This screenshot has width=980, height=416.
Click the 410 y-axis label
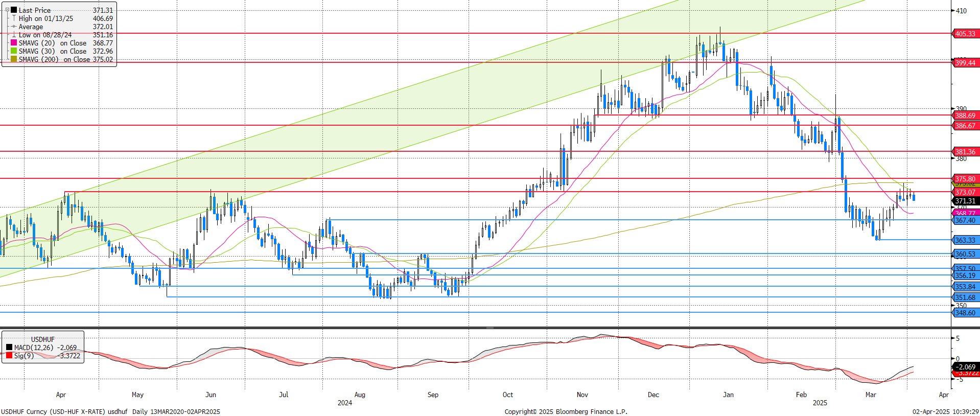click(961, 10)
